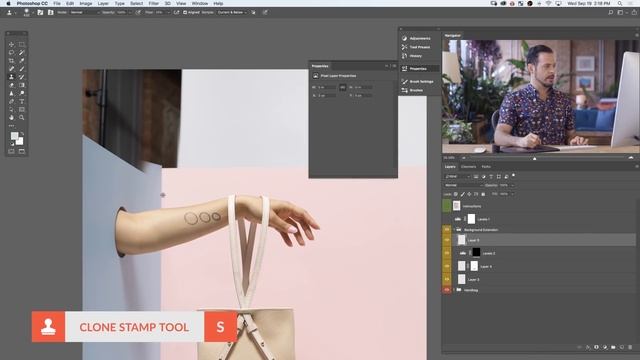Screen dimensions: 640x360
Task: Open the Tool Presets panel
Action: point(419,47)
